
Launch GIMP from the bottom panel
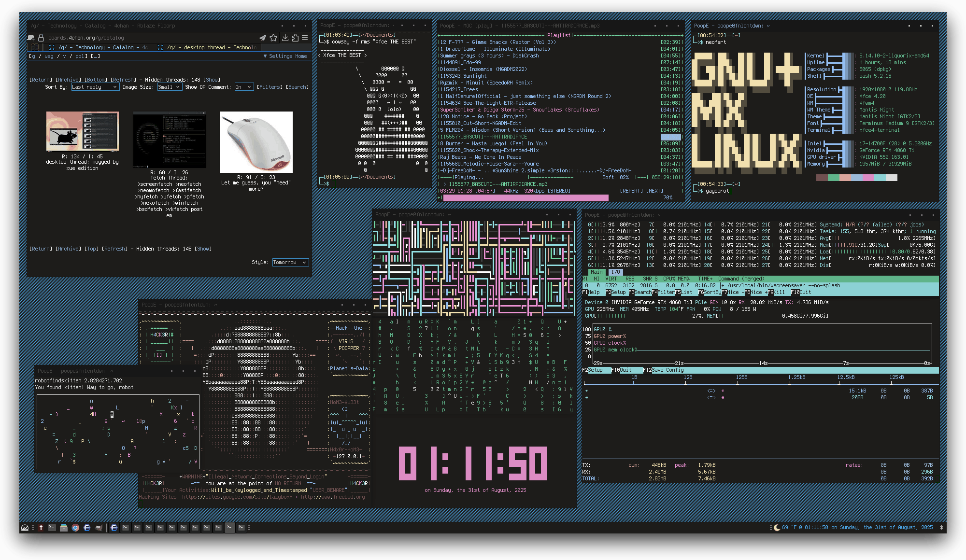[x=99, y=528]
